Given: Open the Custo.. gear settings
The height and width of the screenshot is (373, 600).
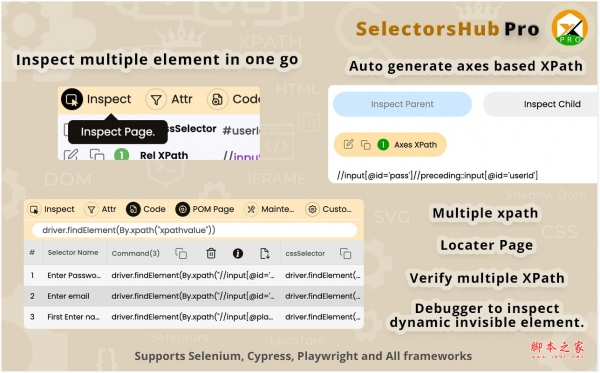Looking at the screenshot, I should tap(312, 209).
